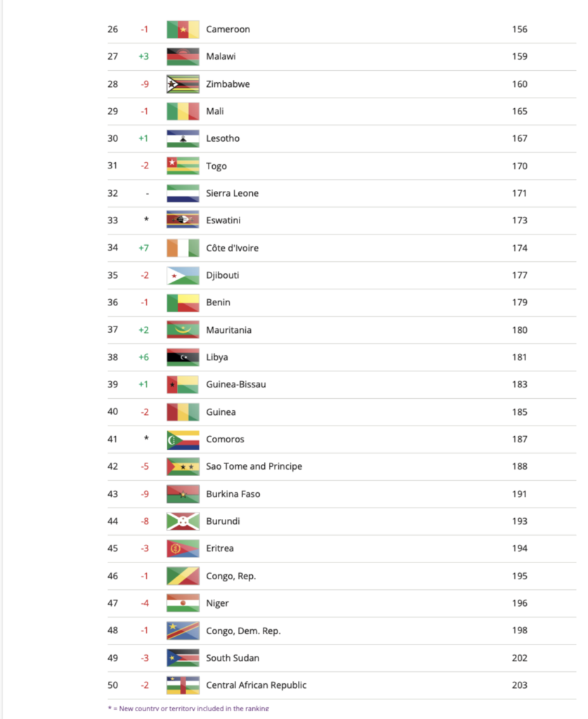
Task: Click the Eswatini flag icon
Action: point(183,220)
